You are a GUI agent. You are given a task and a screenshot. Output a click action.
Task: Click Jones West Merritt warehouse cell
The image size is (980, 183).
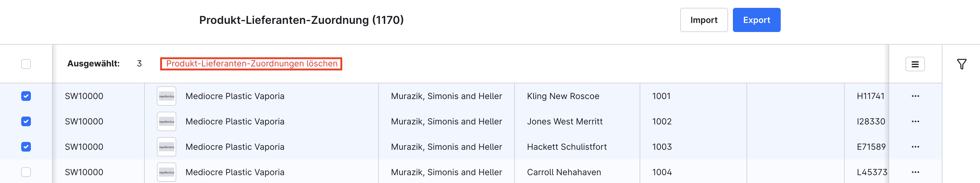564,121
